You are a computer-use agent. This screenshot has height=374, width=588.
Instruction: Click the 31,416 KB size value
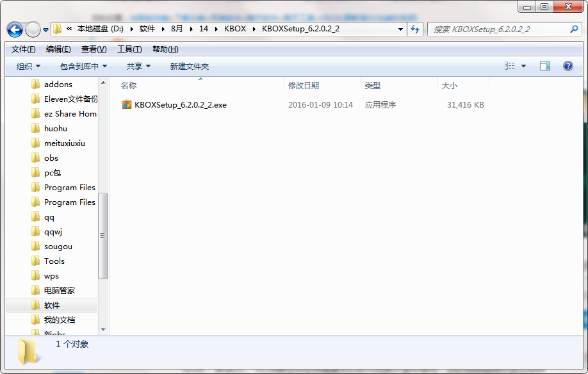466,105
